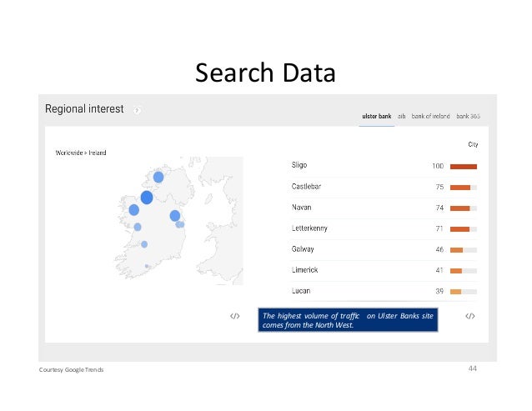Switch to the aib tab
532x411 pixels.
[401, 116]
